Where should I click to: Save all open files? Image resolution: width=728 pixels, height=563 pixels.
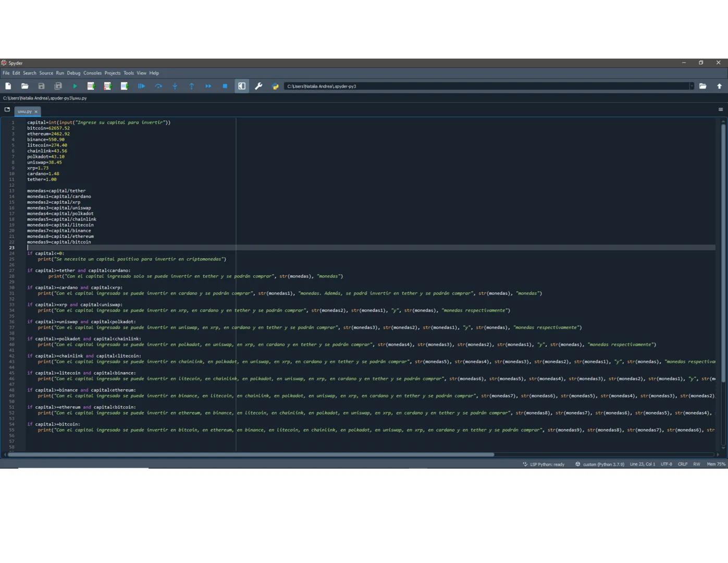pos(58,86)
